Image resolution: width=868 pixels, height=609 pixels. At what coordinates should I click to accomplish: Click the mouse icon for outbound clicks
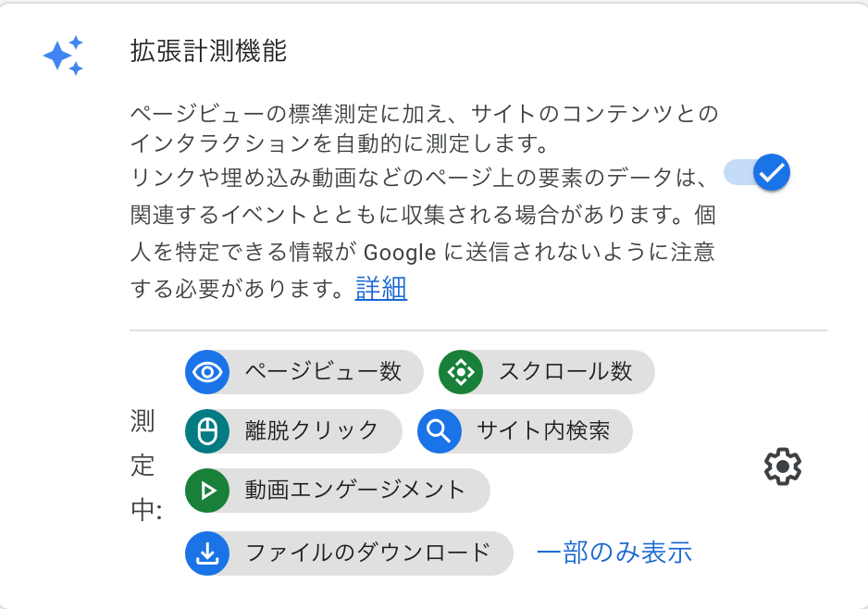point(207,431)
